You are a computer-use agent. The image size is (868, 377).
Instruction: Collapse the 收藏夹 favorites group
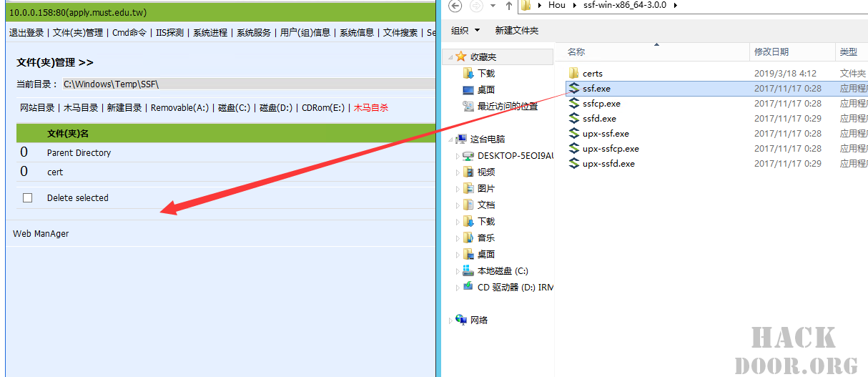point(449,57)
